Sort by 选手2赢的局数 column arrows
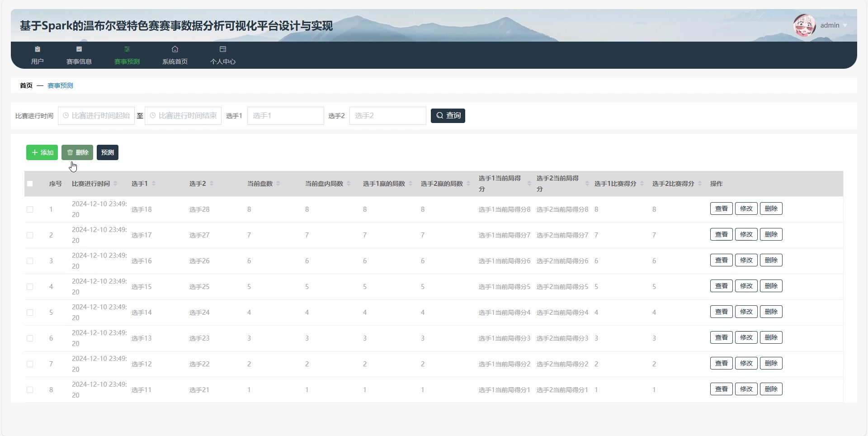 tap(468, 183)
